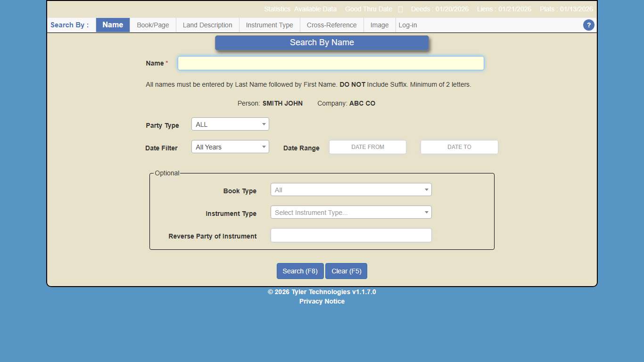Screen dimensions: 644x362
Task: Open the Land Description search tab
Action: point(207,25)
